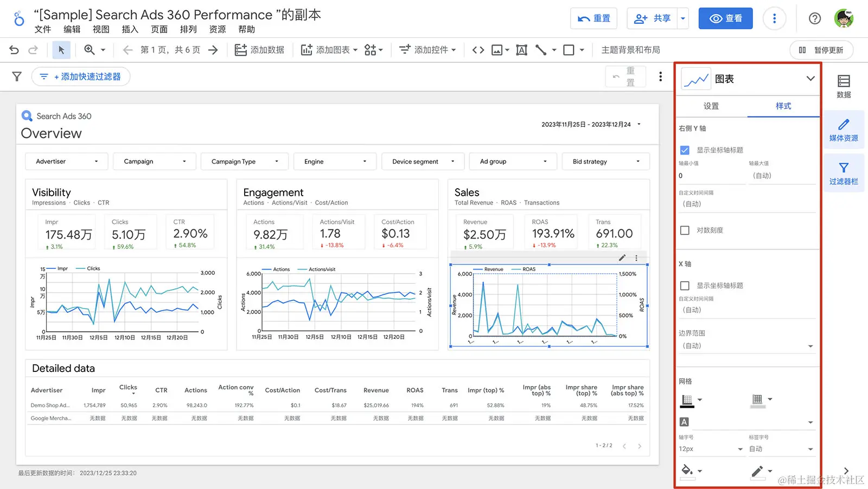This screenshot has height=489, width=868.
Task: Enable the 对数刻度 checkbox
Action: (685, 230)
